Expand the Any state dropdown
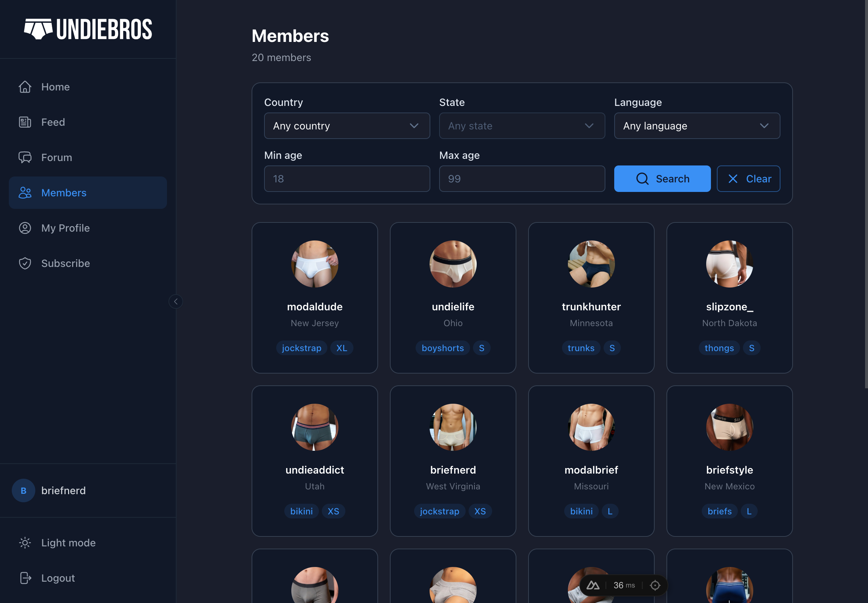Viewport: 868px width, 603px height. [522, 126]
